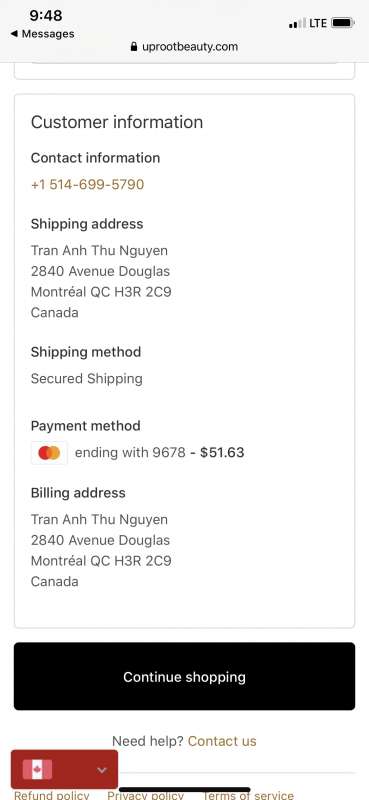
Task: Select the card ending with 9678 text
Action: coord(130,453)
